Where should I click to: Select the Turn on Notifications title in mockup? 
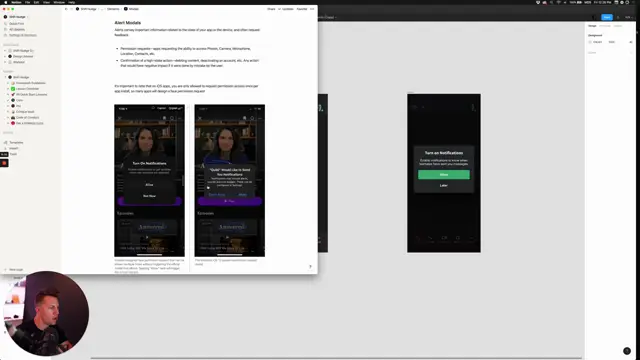[x=444, y=153]
